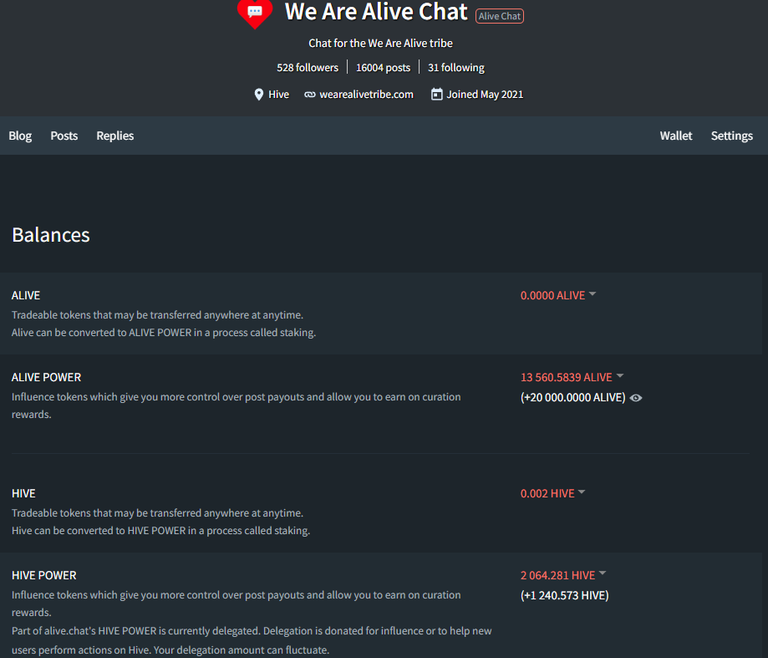Open the 13 560.5839 ALIVE dropdown
Screen dimensions: 768x658
(571, 377)
